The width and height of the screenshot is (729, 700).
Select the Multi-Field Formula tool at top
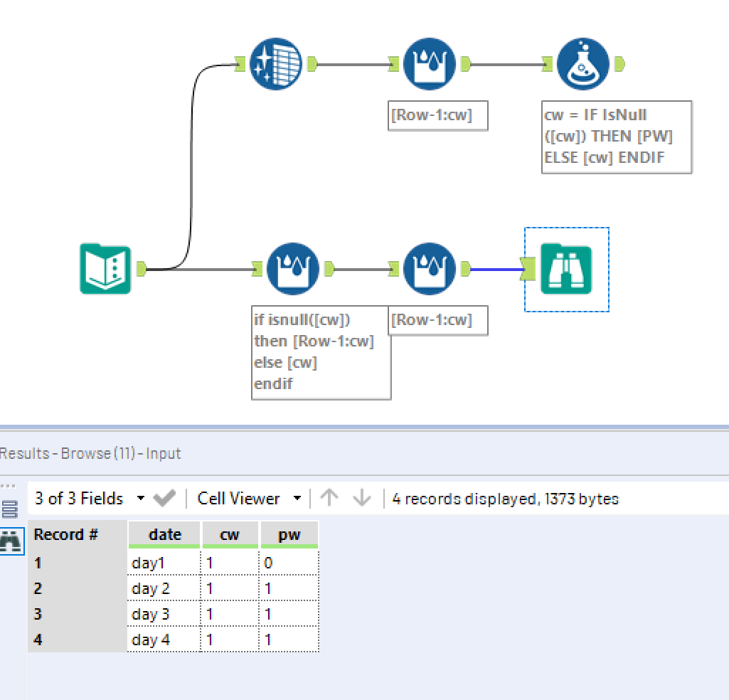point(276,64)
